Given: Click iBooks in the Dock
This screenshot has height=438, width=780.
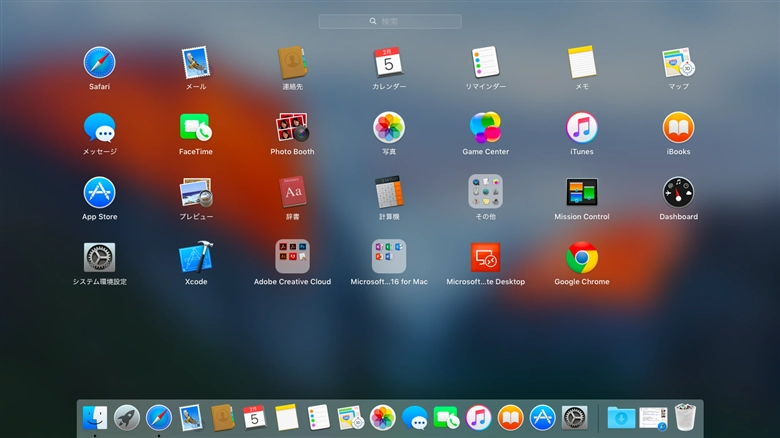Looking at the screenshot, I should click(510, 417).
